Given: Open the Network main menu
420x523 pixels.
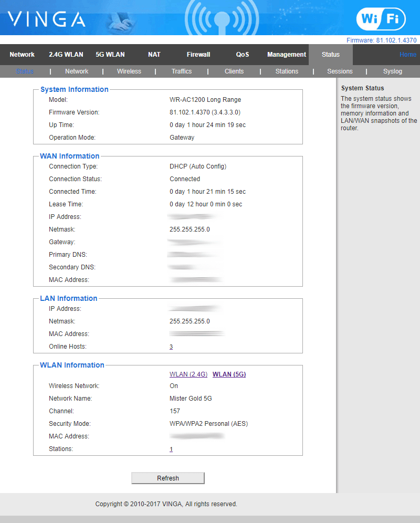Looking at the screenshot, I should pyautogui.click(x=22, y=55).
